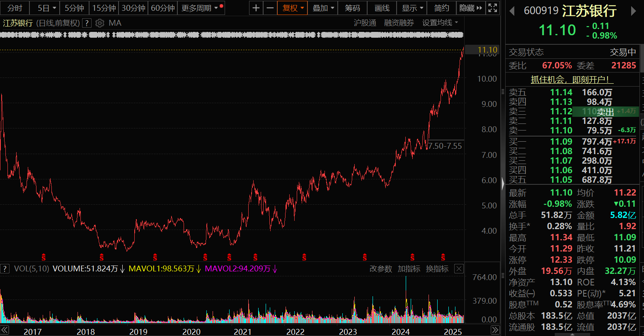
Task: Click the 卖二 price 11.11
Action: click(x=561, y=121)
